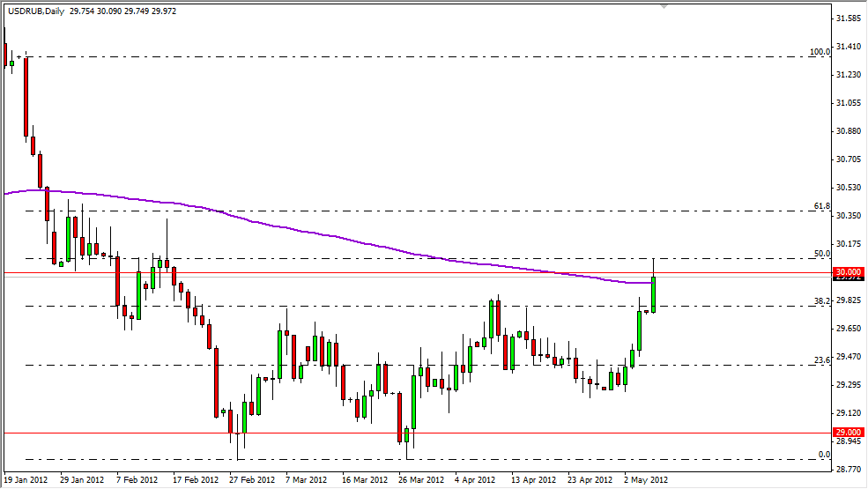Select the purple moving average line
Screen dimensions: 868x489
pos(352,241)
